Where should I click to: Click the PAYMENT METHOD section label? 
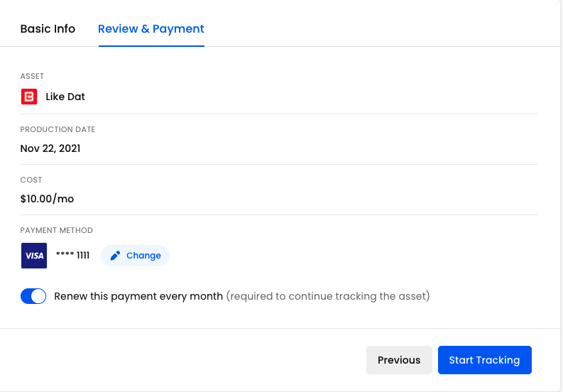(57, 231)
